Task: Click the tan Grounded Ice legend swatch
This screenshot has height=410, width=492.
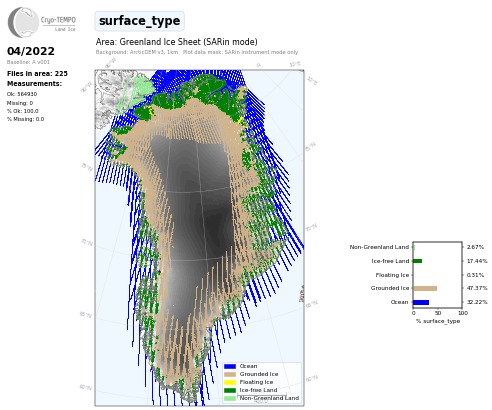Action: tap(230, 374)
